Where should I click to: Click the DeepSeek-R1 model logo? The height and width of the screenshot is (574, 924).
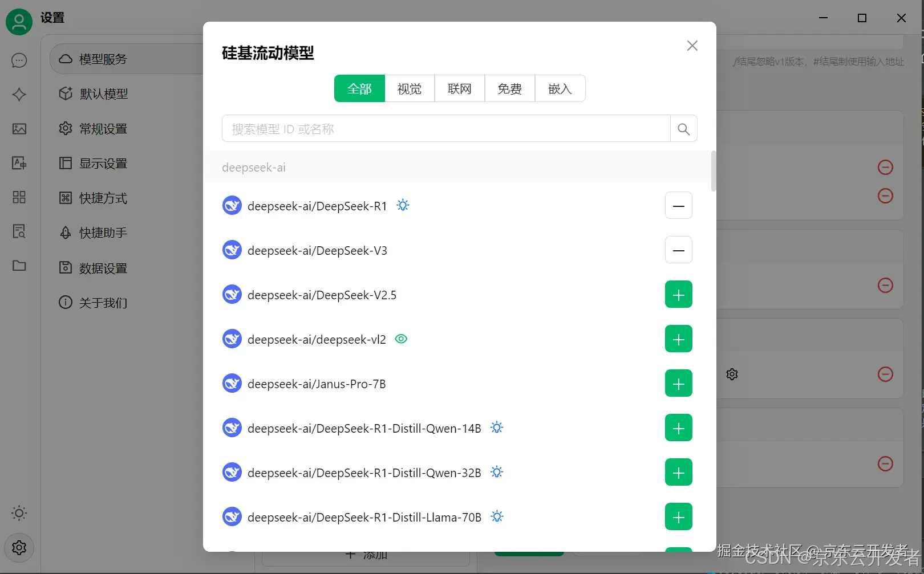pyautogui.click(x=232, y=206)
